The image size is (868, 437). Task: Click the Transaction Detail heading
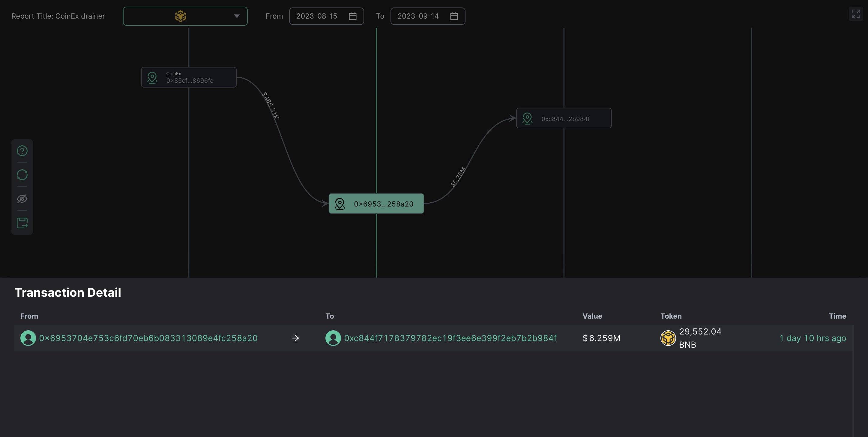tap(68, 293)
